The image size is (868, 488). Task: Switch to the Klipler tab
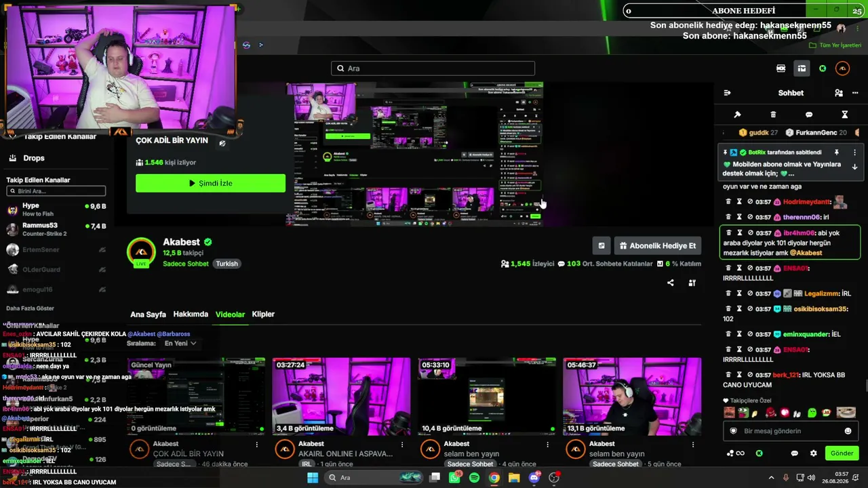(x=263, y=314)
